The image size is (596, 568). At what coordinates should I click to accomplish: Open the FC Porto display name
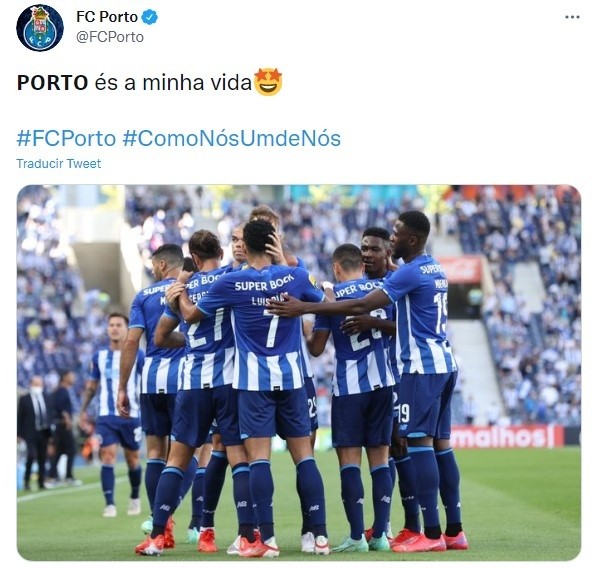click(x=107, y=17)
